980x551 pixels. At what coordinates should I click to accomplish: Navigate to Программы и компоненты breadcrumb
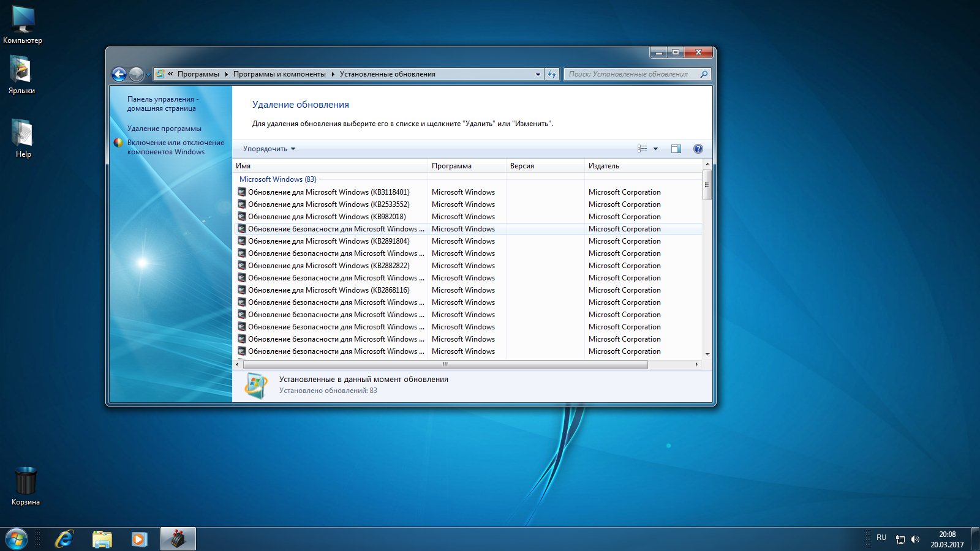[279, 74]
